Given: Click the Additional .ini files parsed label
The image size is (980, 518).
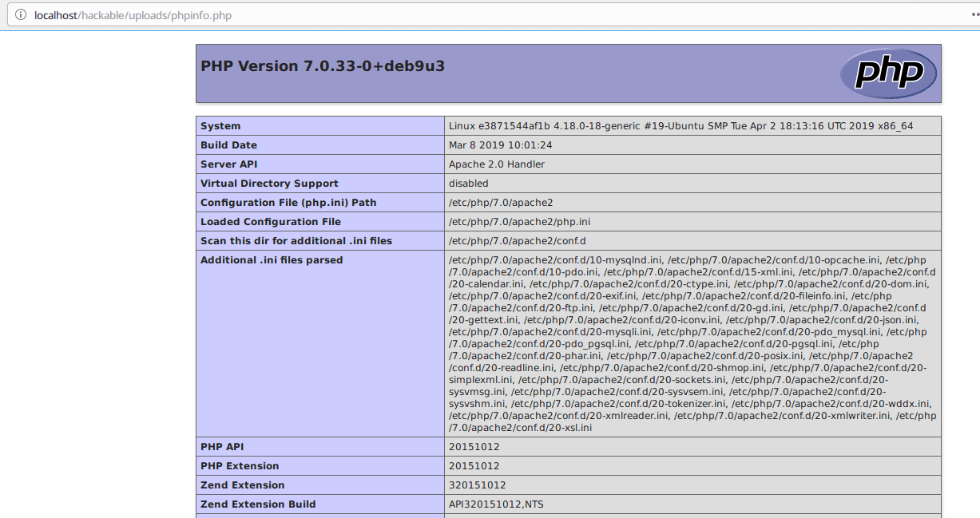Looking at the screenshot, I should (272, 260).
